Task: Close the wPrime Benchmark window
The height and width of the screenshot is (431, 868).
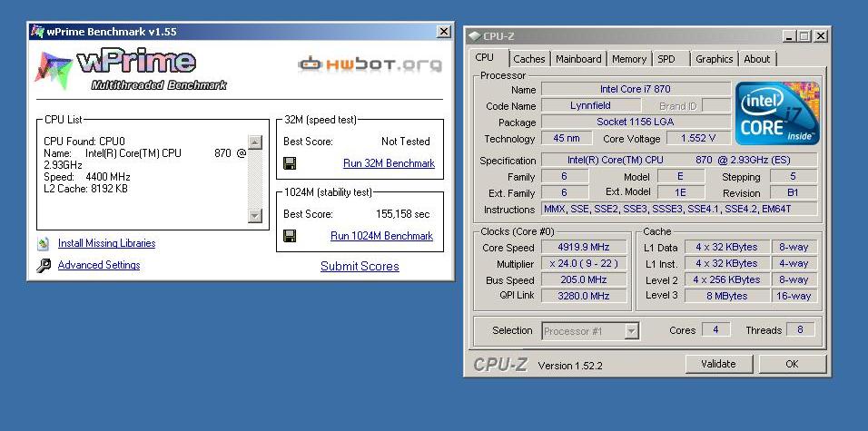Action: click(444, 32)
